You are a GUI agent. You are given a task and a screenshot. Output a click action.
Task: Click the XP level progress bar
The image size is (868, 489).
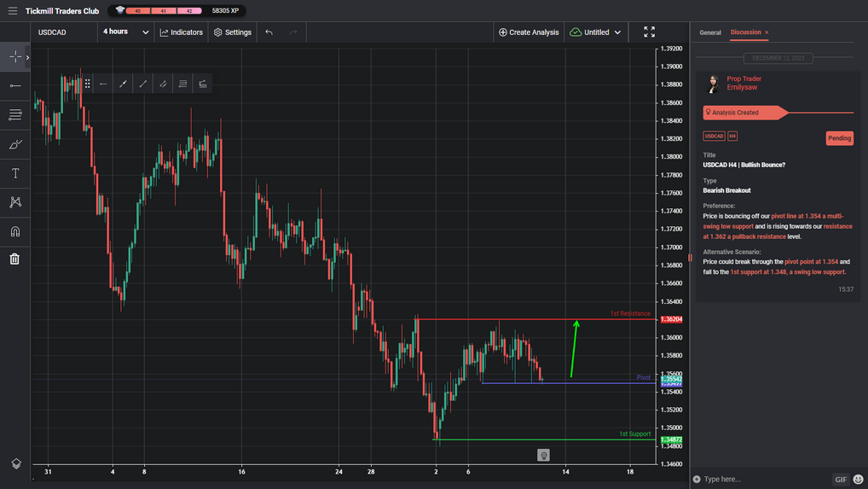[x=164, y=10]
